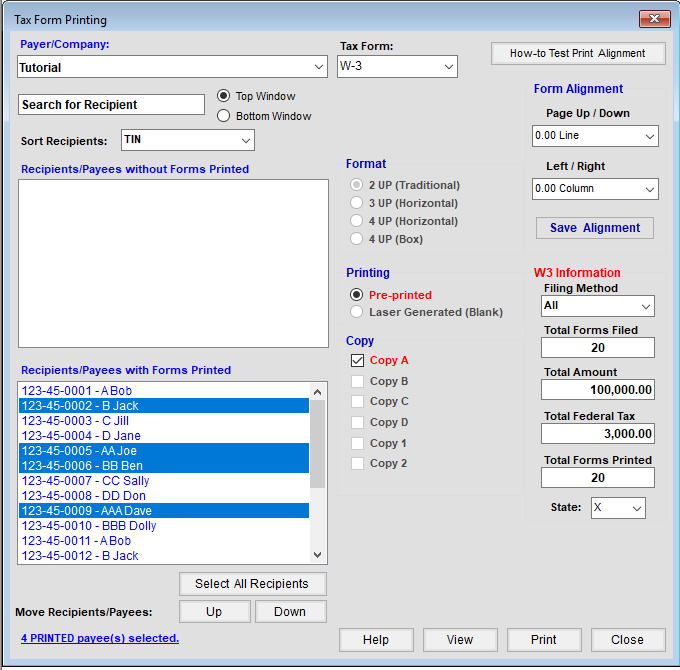Check the Copy C checkbox
The width and height of the screenshot is (680, 670).
(357, 401)
